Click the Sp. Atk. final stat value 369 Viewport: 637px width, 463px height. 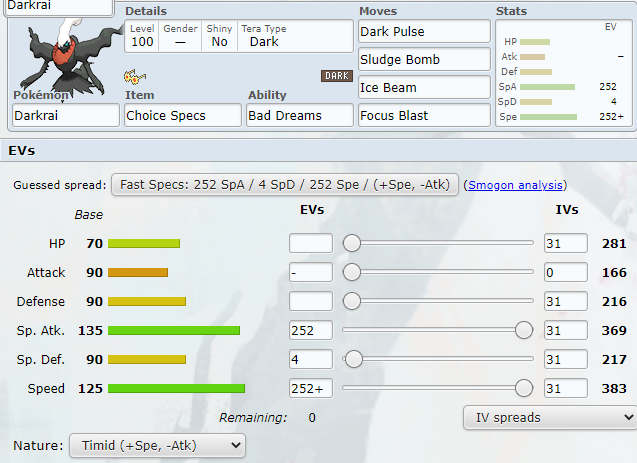coord(614,330)
